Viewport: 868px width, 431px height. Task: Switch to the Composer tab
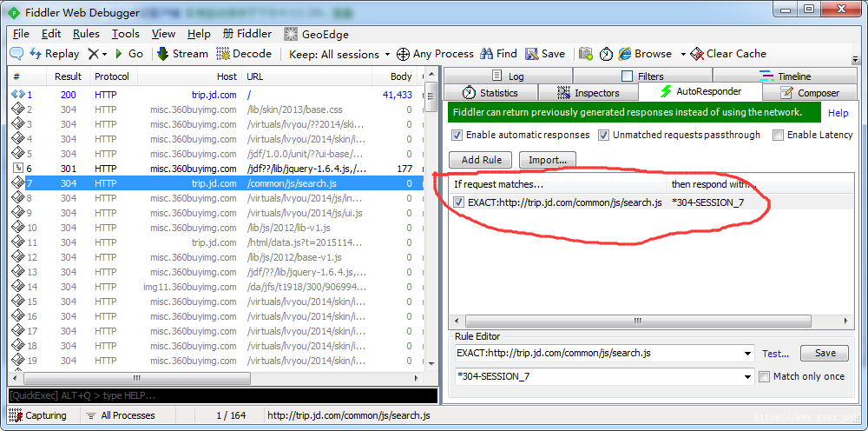(810, 92)
